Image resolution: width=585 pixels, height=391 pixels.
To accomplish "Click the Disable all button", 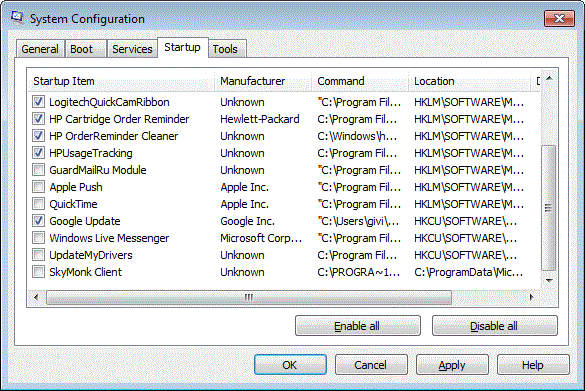I will tap(494, 326).
